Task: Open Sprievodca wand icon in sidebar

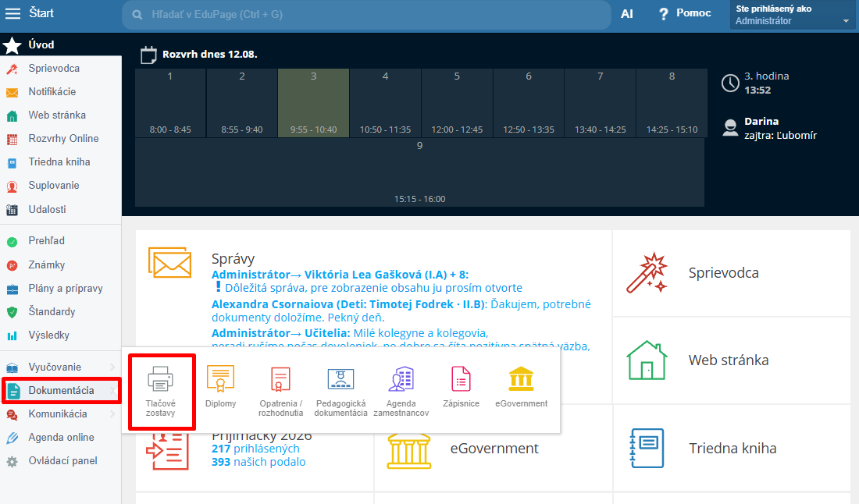Action: click(x=12, y=69)
